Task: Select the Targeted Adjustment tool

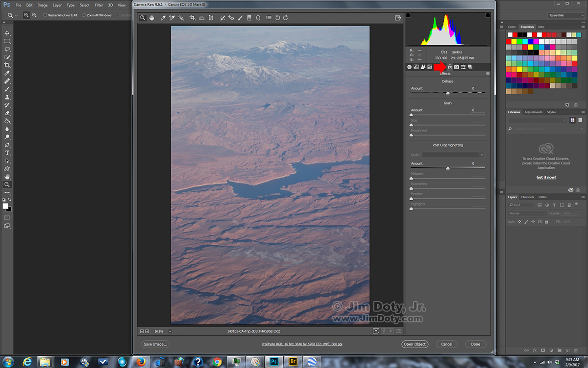Action: point(181,18)
